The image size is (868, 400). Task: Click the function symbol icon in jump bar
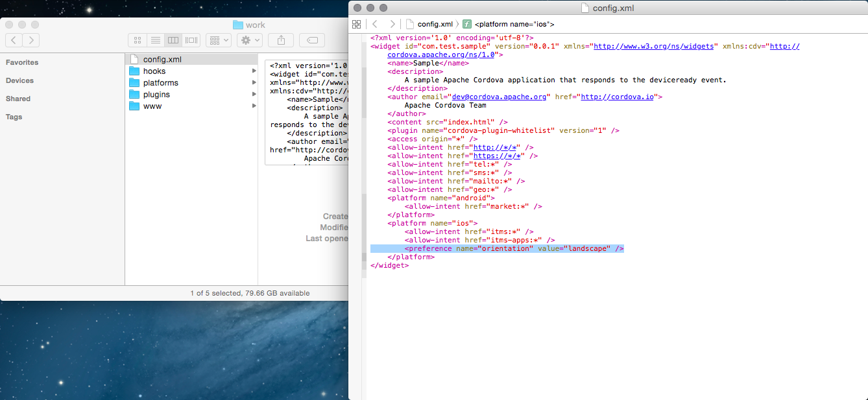coord(466,24)
